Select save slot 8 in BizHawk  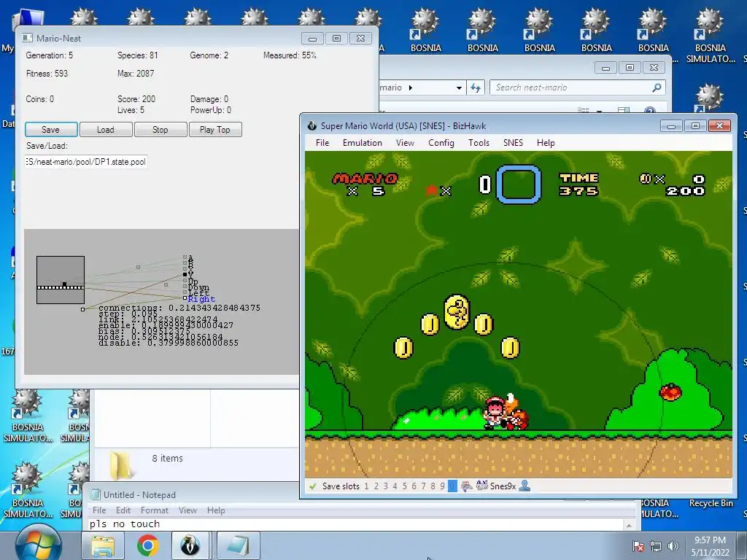pos(433,486)
